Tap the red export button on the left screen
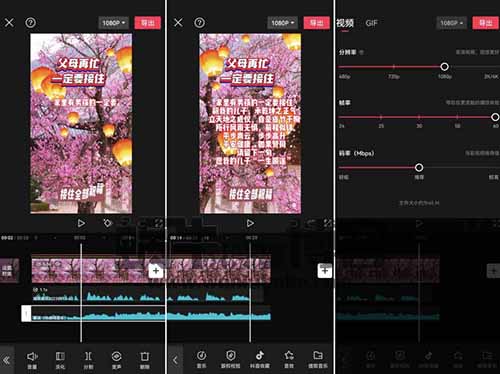The width and height of the screenshot is (500, 374). [148, 23]
